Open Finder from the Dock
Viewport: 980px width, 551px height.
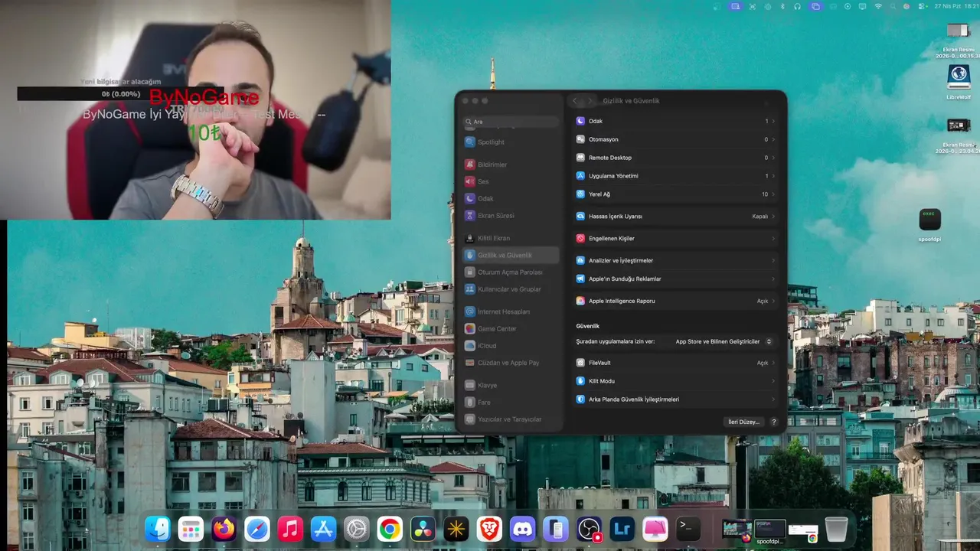tap(158, 529)
